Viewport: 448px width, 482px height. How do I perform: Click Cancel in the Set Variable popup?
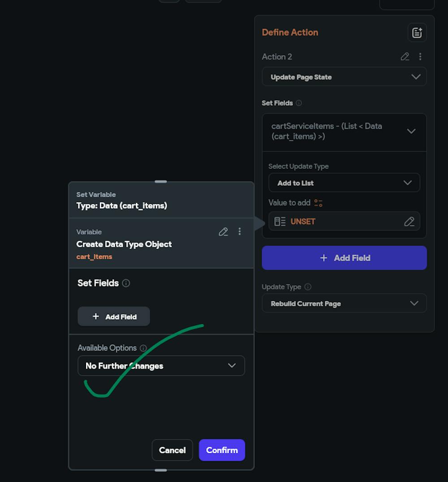[x=172, y=450]
